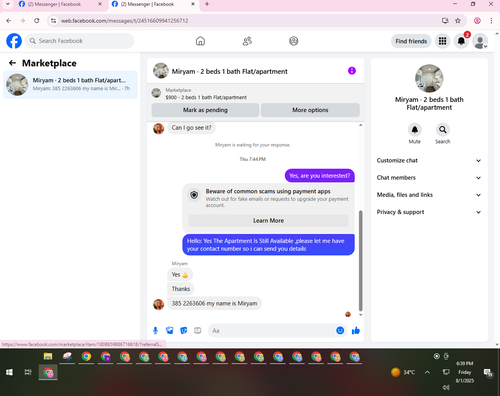Go to the Home feed icon
This screenshot has width=500, height=396.
(x=200, y=41)
